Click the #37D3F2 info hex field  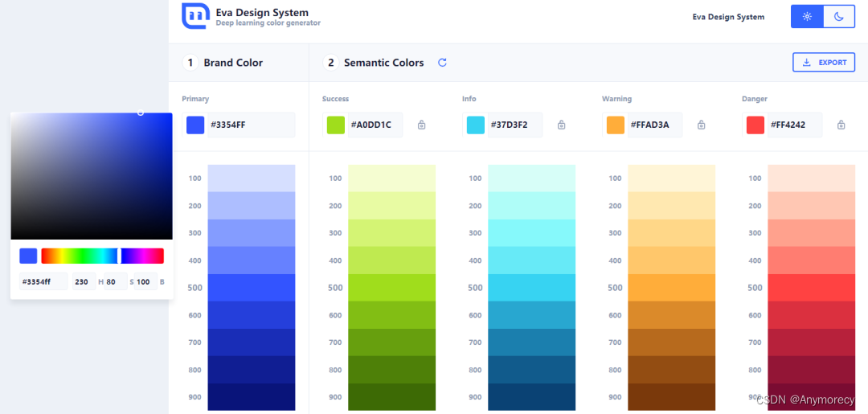tap(515, 125)
